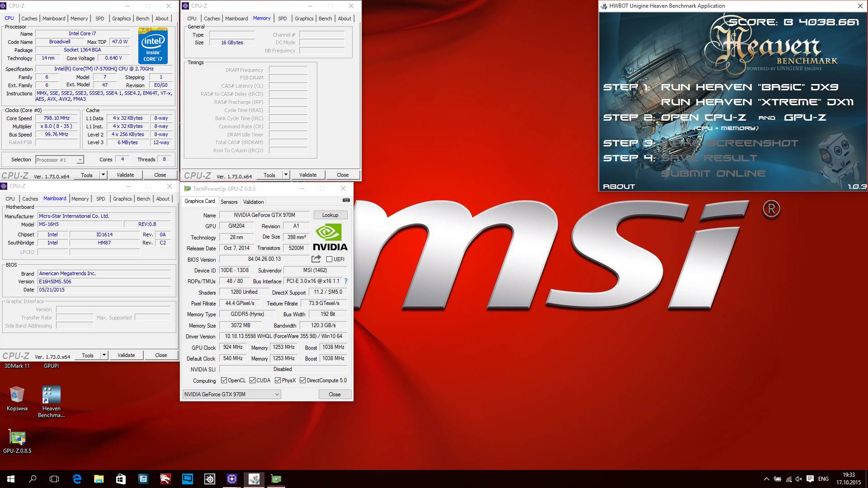868x488 pixels.
Task: Click the battery power tray icon
Action: pyautogui.click(x=778, y=479)
